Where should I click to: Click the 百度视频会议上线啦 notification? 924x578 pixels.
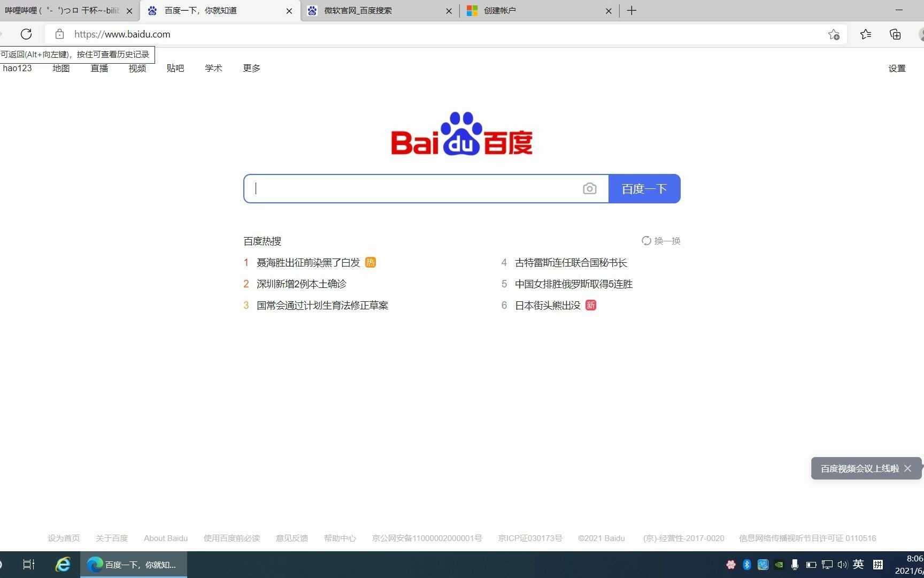point(859,468)
